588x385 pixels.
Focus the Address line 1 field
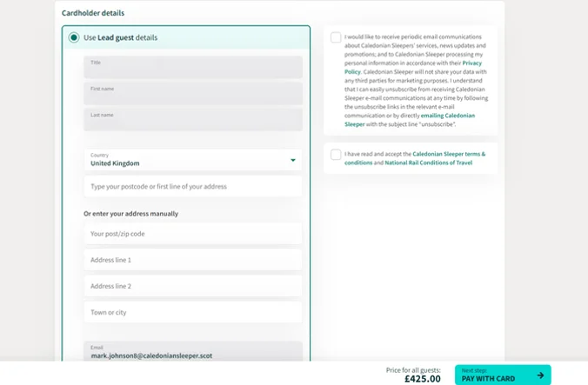click(x=193, y=260)
